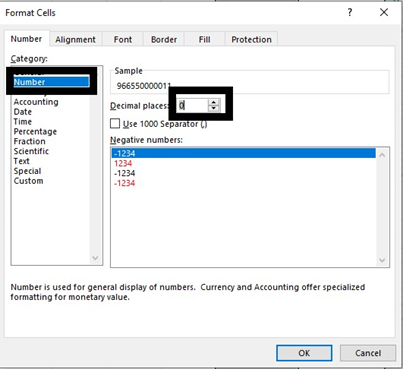Select red 1234 negative format without minus
This screenshot has width=403, height=369.
[123, 163]
